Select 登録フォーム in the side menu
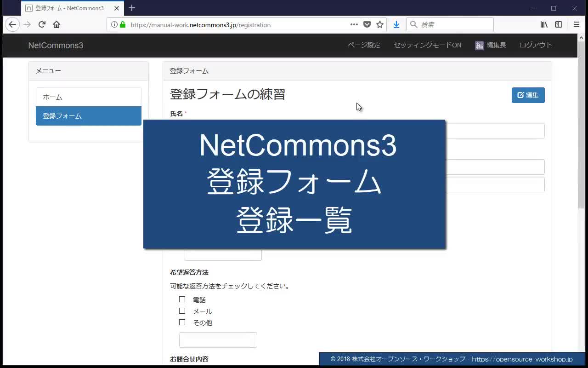This screenshot has height=368, width=588. pyautogui.click(x=89, y=116)
